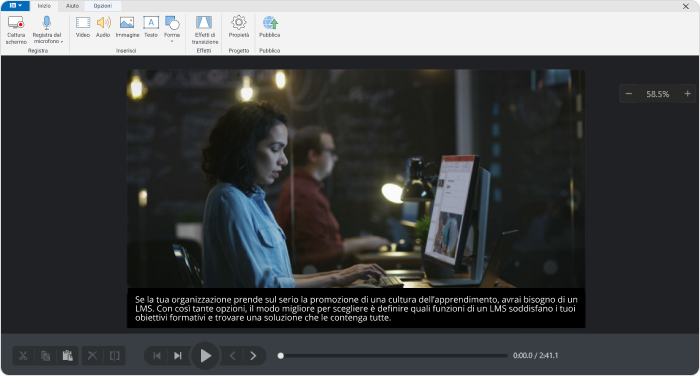Switch to the Opzioni tab
Screen dimensions: 700x376
103,6
